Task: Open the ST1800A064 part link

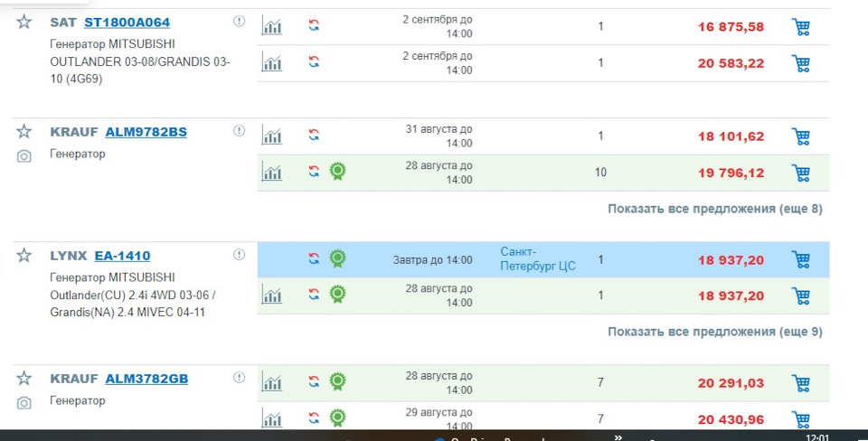Action: 127,22
